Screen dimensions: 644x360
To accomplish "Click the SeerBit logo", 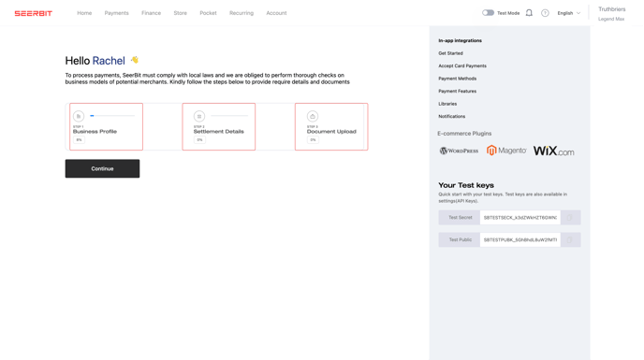I will click(34, 13).
